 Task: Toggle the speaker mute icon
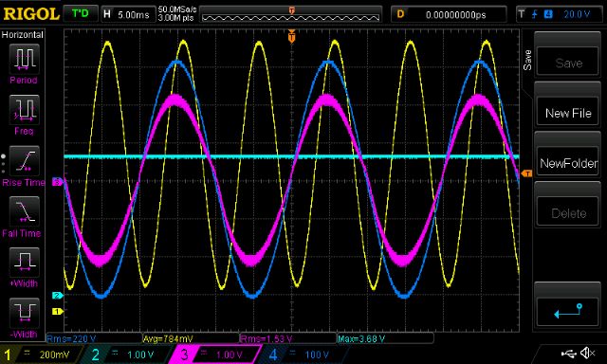pos(587,353)
